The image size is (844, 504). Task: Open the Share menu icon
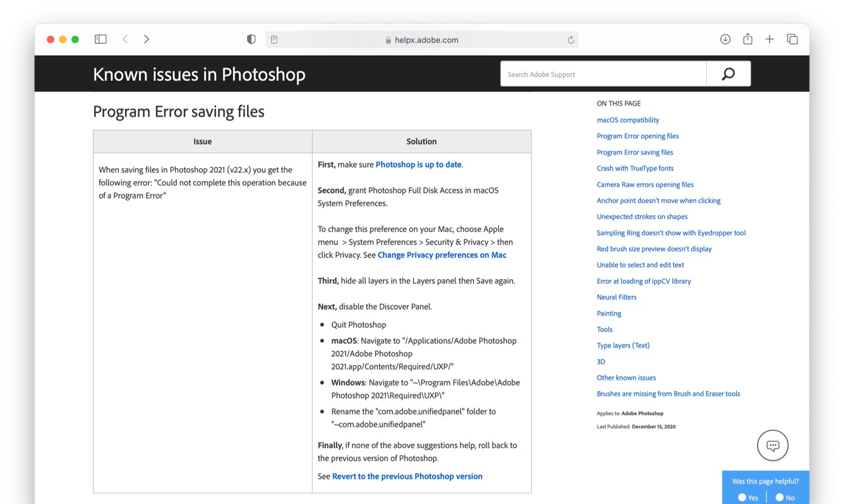(x=747, y=38)
